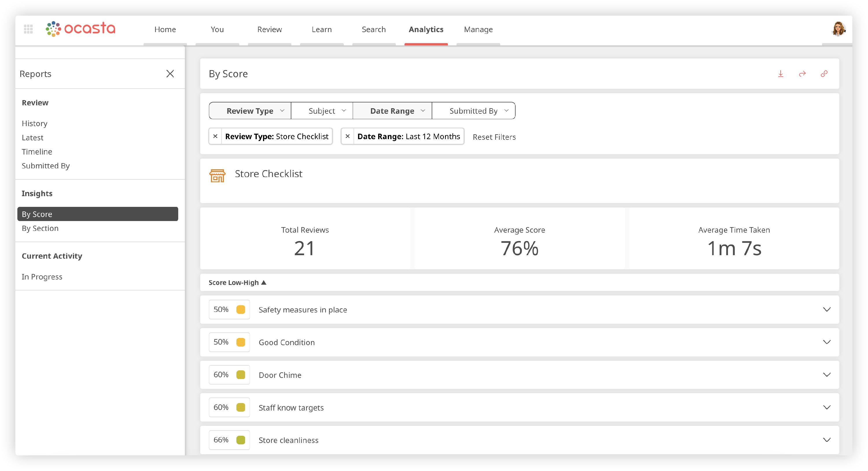Screen dimensions: 868x471
Task: Click Reset Filters link
Action: click(x=494, y=137)
